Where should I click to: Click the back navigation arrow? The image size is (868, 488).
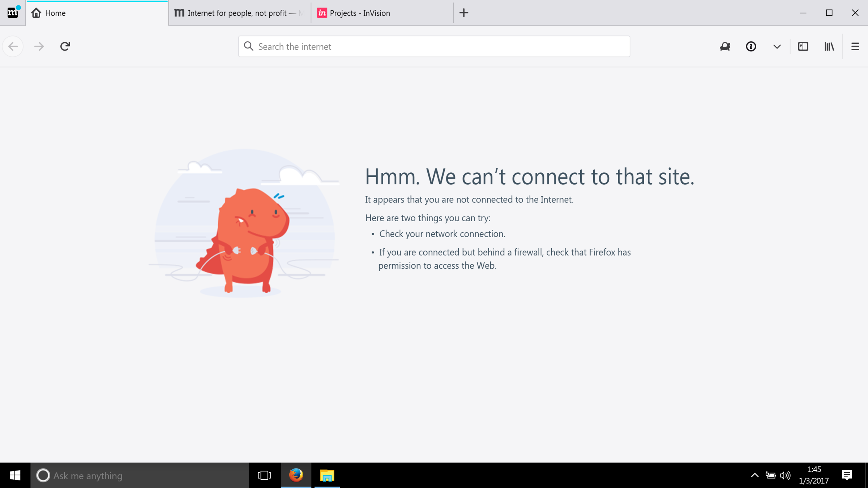tap(13, 46)
